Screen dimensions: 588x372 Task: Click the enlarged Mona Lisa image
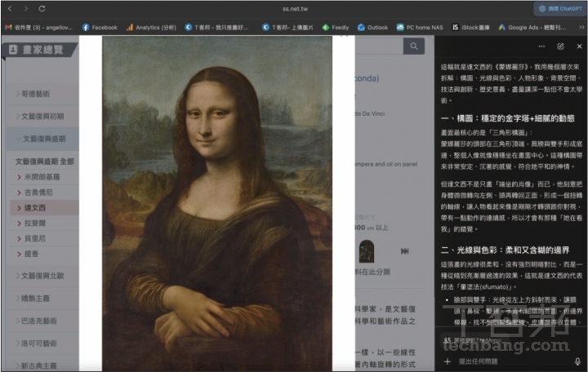point(217,203)
